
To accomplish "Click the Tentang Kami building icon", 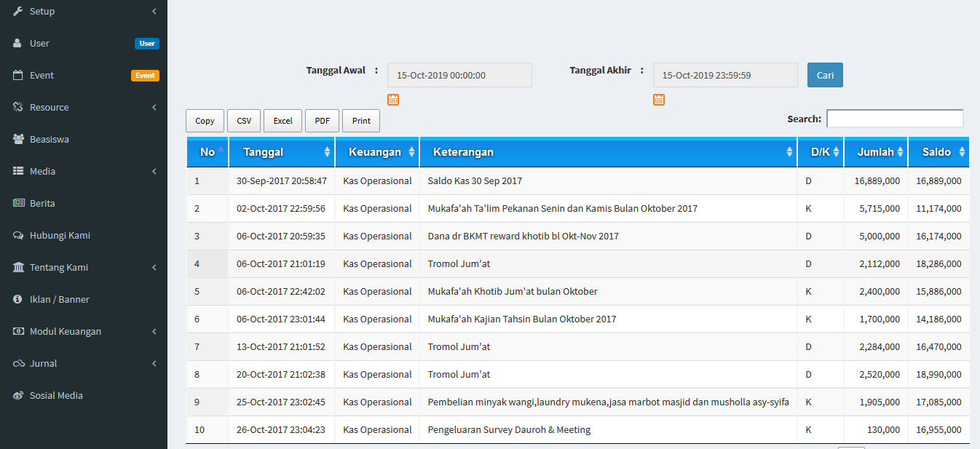I will click(19, 267).
